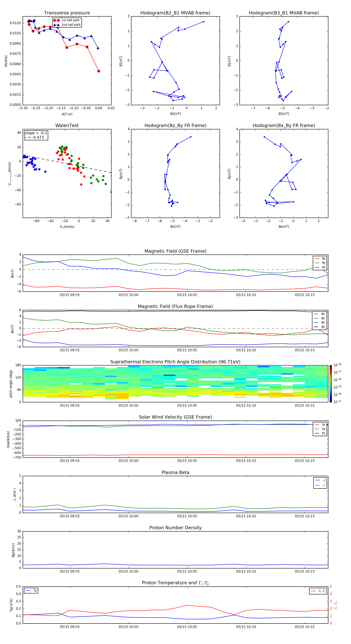Click the 'Vz' legend entry in solar wind panel
Viewport: 351px width, 644px height.
click(320, 433)
